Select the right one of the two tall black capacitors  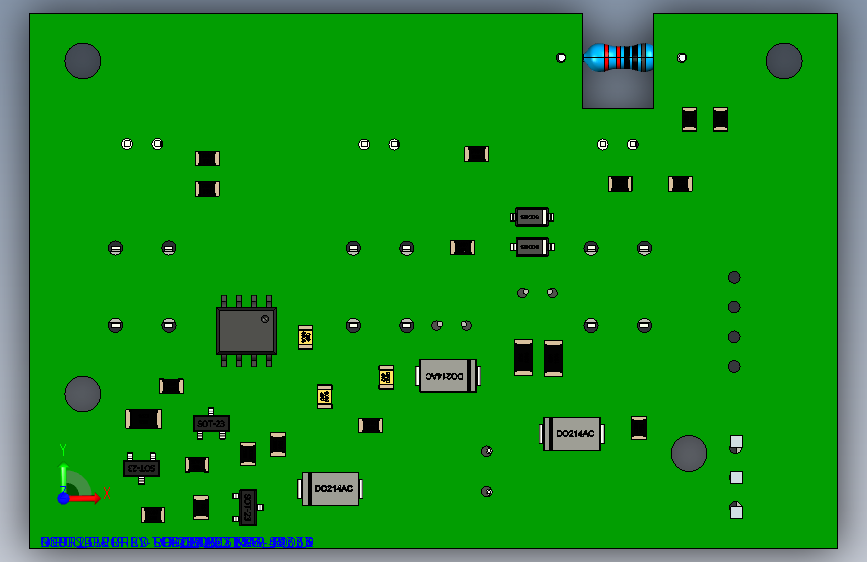[553, 358]
